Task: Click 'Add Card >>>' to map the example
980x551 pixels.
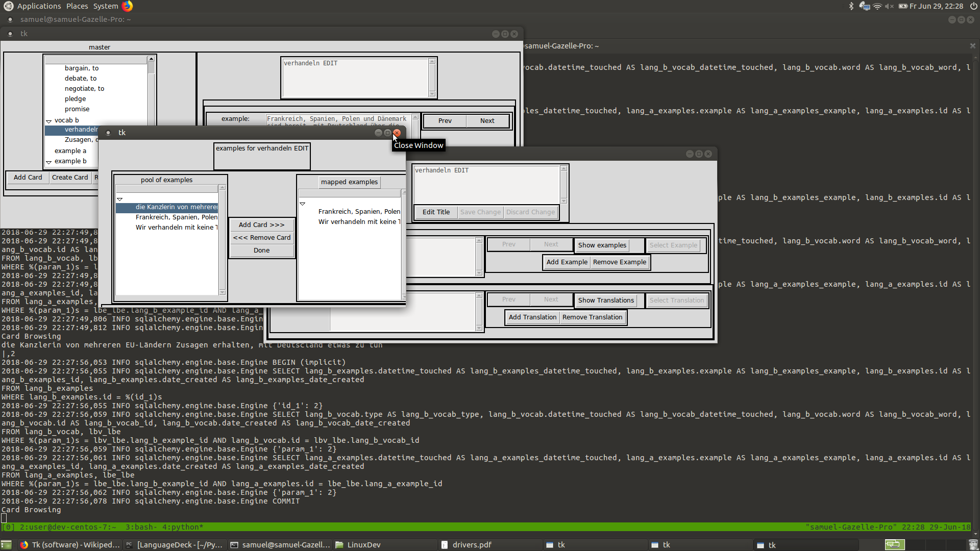Action: (x=262, y=225)
